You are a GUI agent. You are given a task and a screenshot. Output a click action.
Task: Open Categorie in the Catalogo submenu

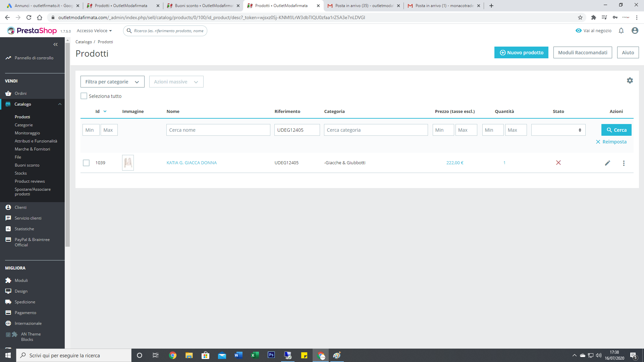click(x=24, y=125)
